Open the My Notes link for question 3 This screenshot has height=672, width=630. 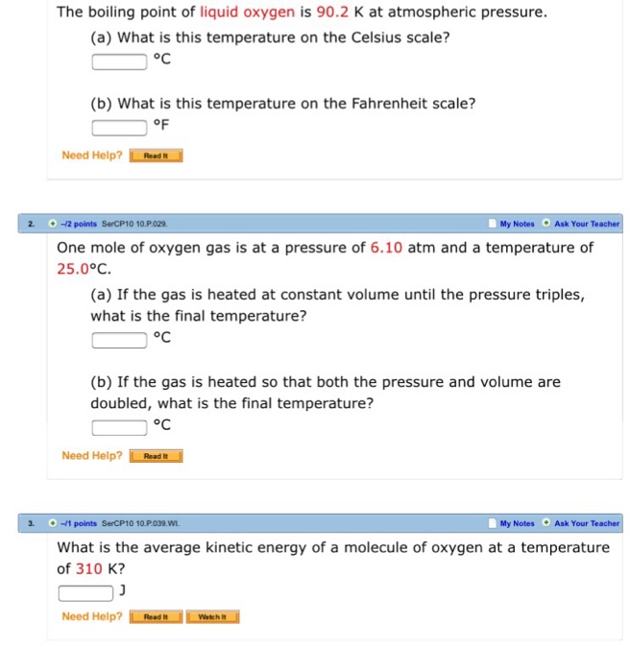pos(517,523)
